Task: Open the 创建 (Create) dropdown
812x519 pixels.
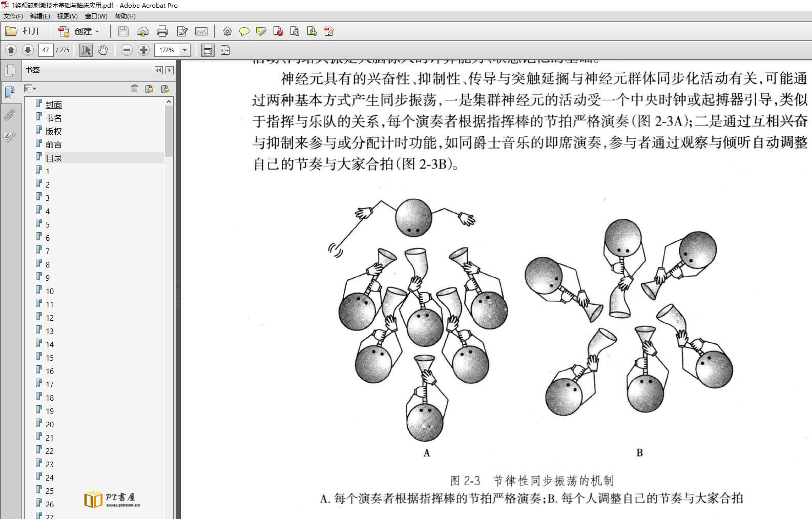Action: point(78,31)
